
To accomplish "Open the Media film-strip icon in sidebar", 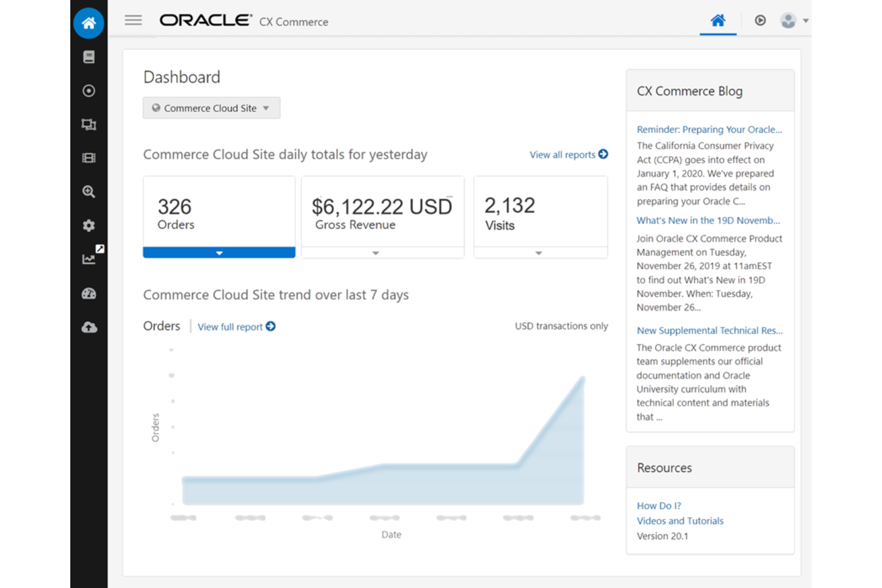I will 89,158.
